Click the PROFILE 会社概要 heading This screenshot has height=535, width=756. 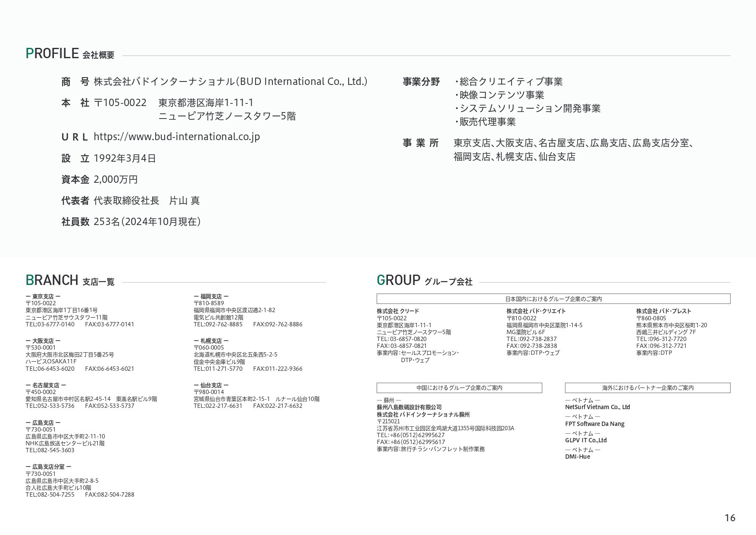(70, 54)
